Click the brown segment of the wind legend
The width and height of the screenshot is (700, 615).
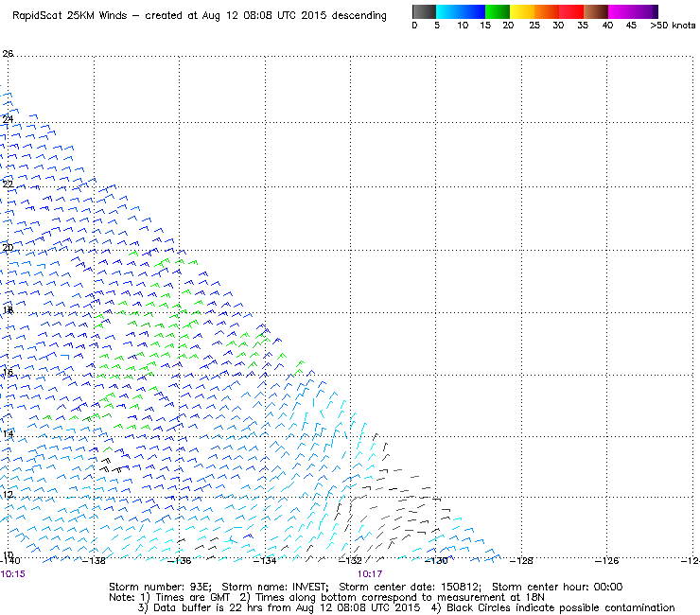coord(596,11)
